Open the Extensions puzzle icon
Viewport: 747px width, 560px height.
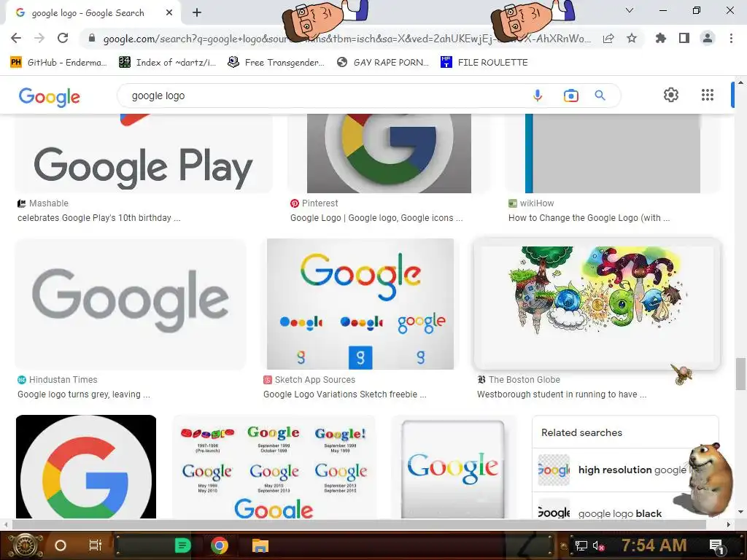point(661,38)
